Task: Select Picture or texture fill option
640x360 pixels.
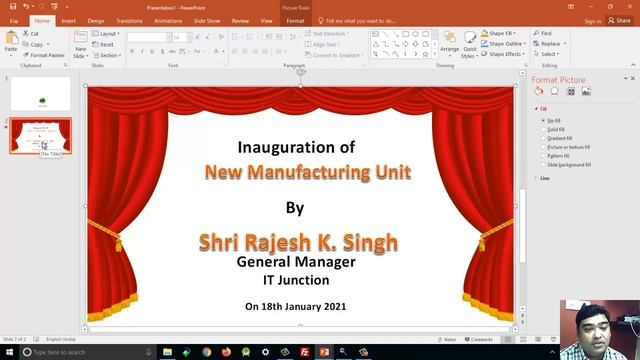Action: (x=543, y=147)
